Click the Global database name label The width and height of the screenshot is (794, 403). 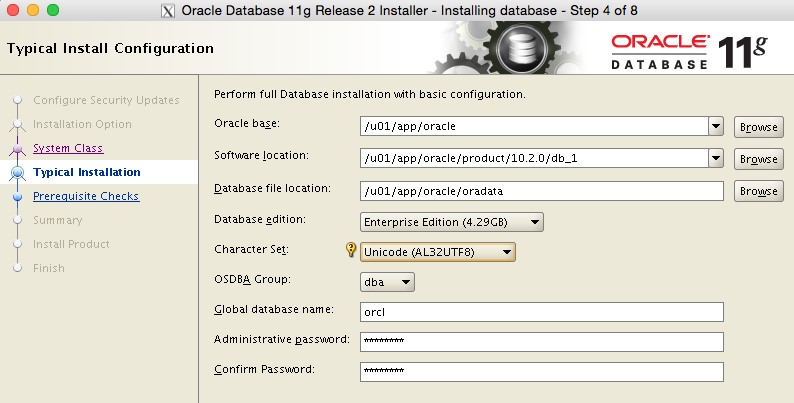(274, 309)
